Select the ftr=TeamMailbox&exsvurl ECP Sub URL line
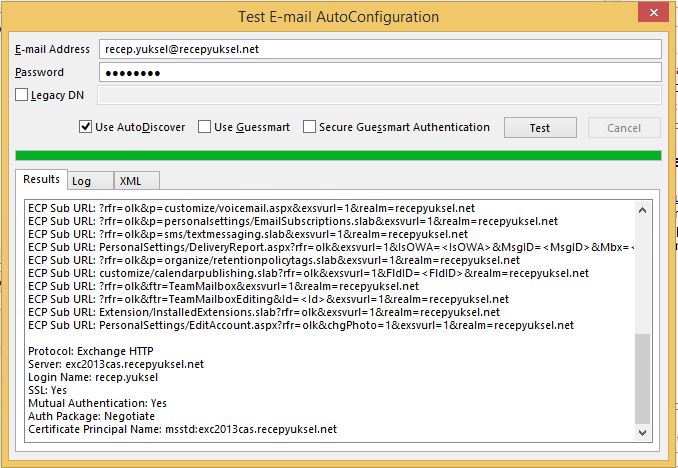Image resolution: width=678 pixels, height=468 pixels. (224, 286)
